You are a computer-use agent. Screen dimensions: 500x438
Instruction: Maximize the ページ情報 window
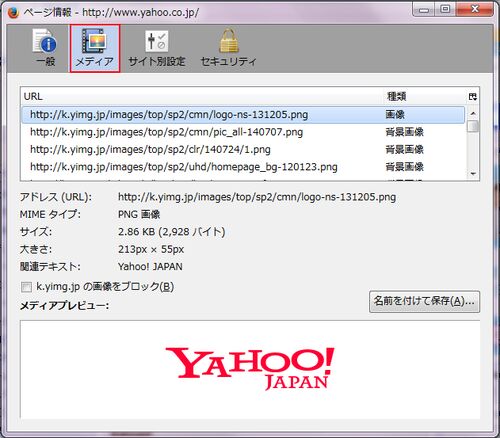tap(445, 10)
